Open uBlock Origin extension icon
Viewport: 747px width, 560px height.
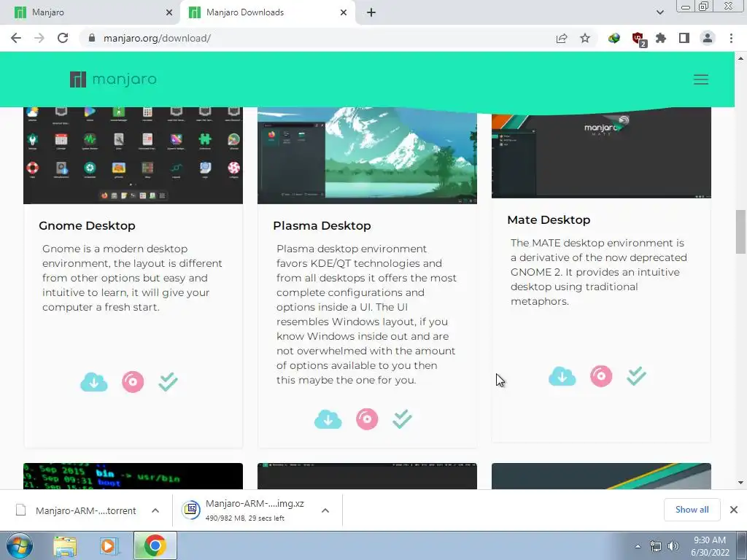638,39
